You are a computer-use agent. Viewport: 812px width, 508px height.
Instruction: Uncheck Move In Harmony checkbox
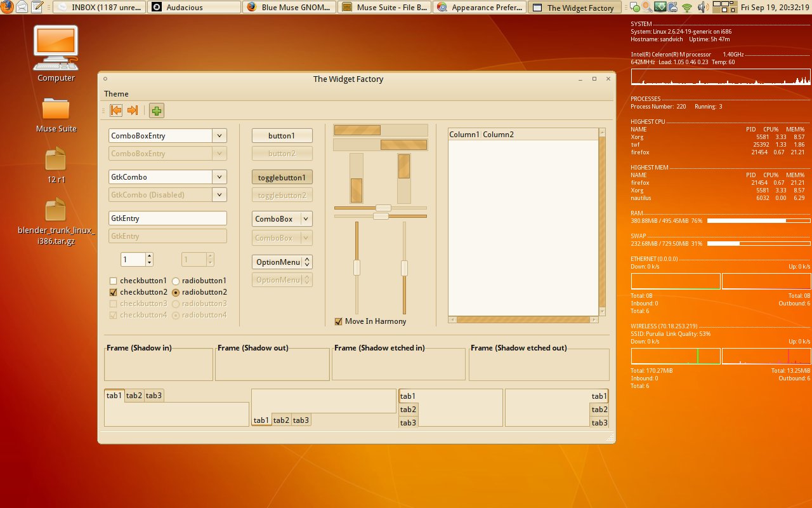(338, 321)
